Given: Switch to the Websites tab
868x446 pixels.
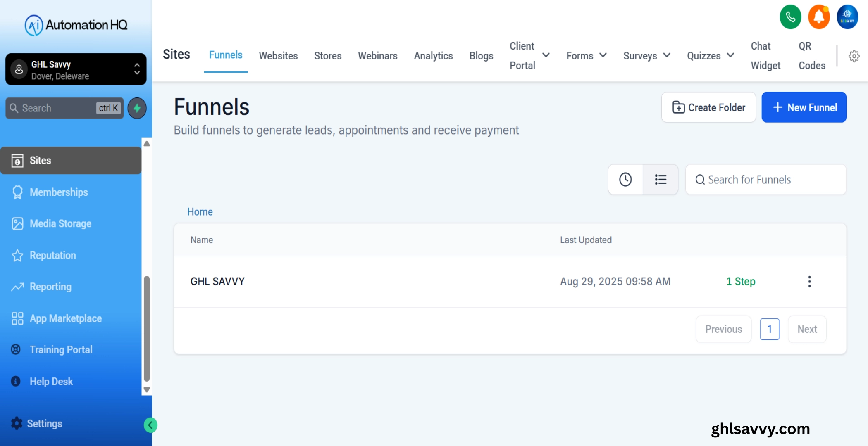Looking at the screenshot, I should [278, 56].
